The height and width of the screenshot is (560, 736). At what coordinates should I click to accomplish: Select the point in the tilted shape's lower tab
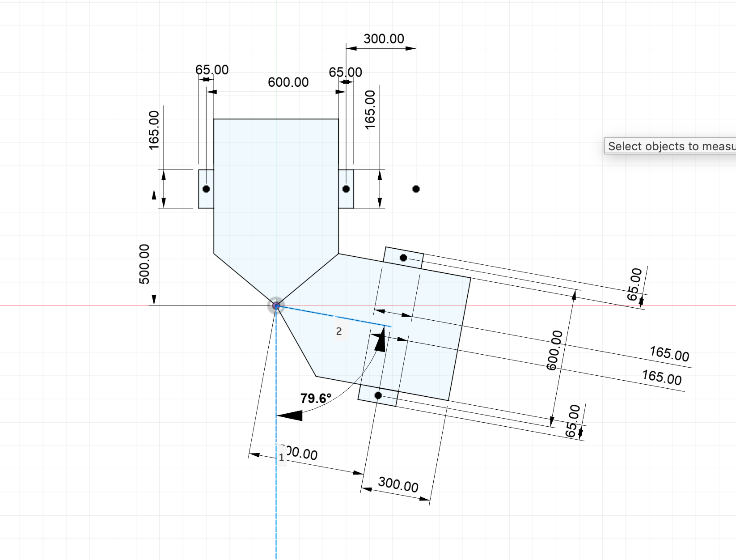point(378,395)
